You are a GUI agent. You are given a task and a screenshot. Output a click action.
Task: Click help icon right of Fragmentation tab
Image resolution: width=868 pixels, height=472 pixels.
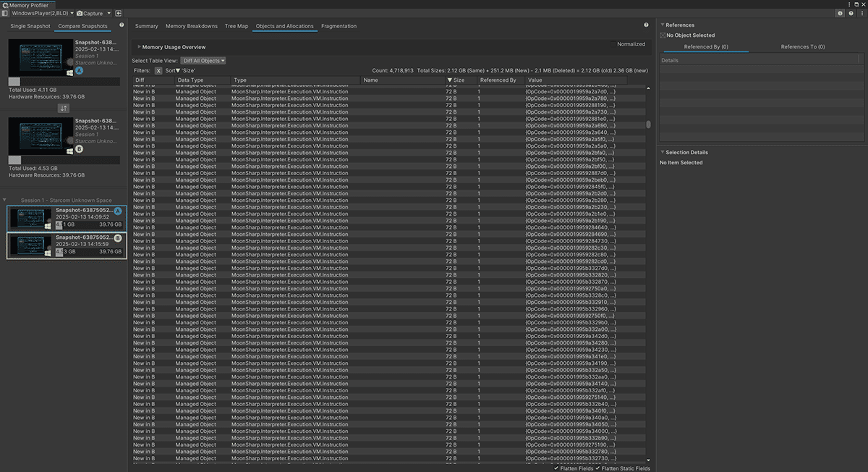[646, 25]
